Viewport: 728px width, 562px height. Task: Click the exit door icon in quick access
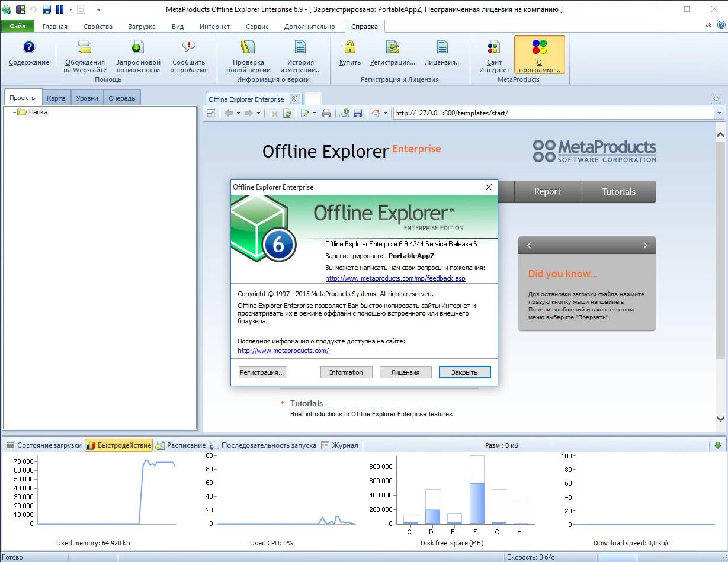21,9
